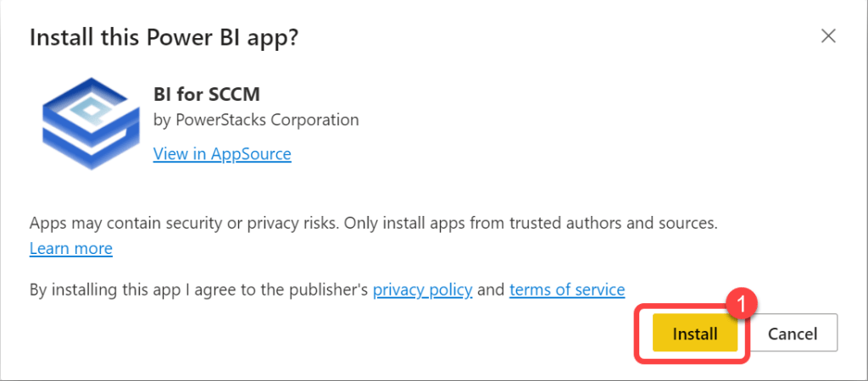Screen dimensions: 868x381
Task: Click the 'Install this Power BI app?' heading
Action: click(x=165, y=38)
